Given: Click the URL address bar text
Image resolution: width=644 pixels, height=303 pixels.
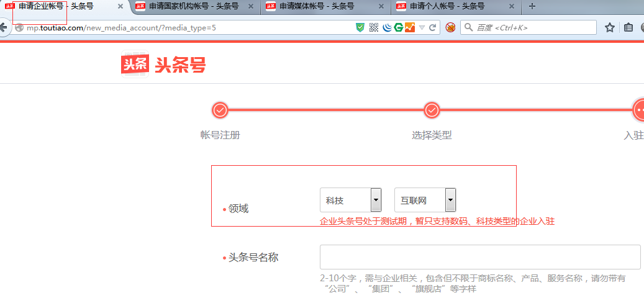Looking at the screenshot, I should pyautogui.click(x=122, y=28).
